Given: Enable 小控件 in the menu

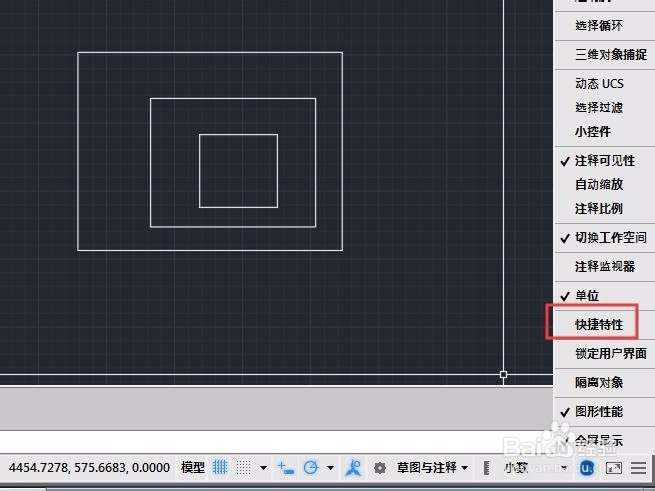Looking at the screenshot, I should tap(604, 132).
